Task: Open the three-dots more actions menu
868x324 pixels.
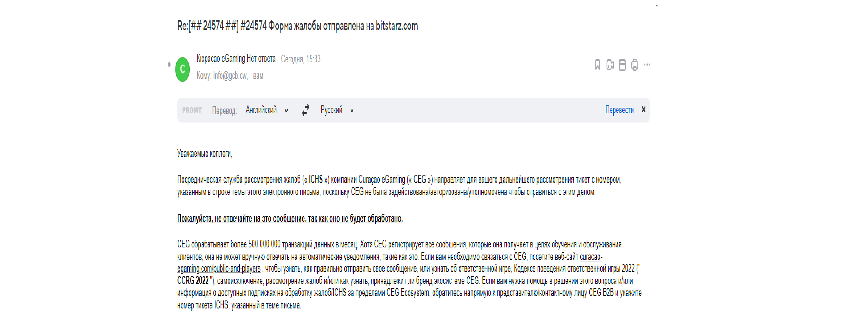Action: (x=647, y=65)
